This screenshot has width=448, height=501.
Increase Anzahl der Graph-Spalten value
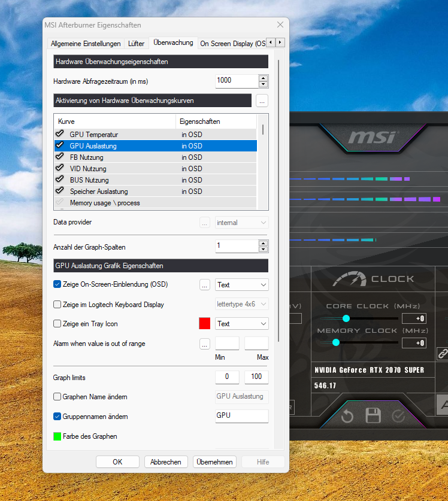pos(263,243)
